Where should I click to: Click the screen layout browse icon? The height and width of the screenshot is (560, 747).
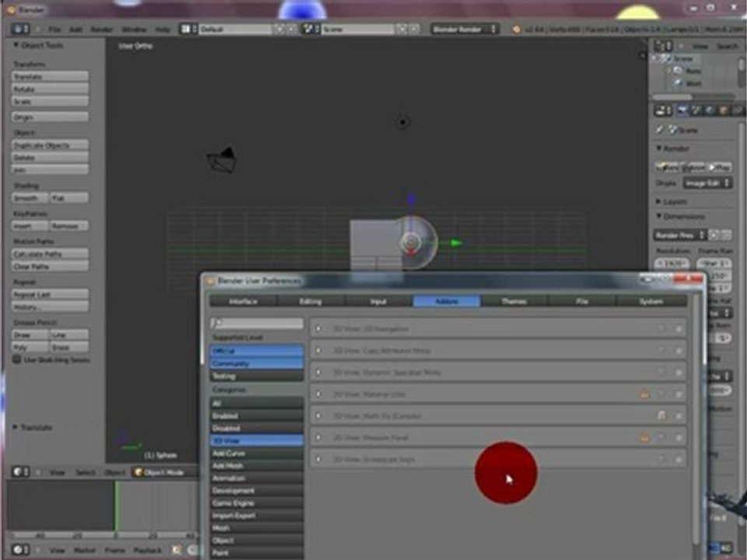pos(188,29)
